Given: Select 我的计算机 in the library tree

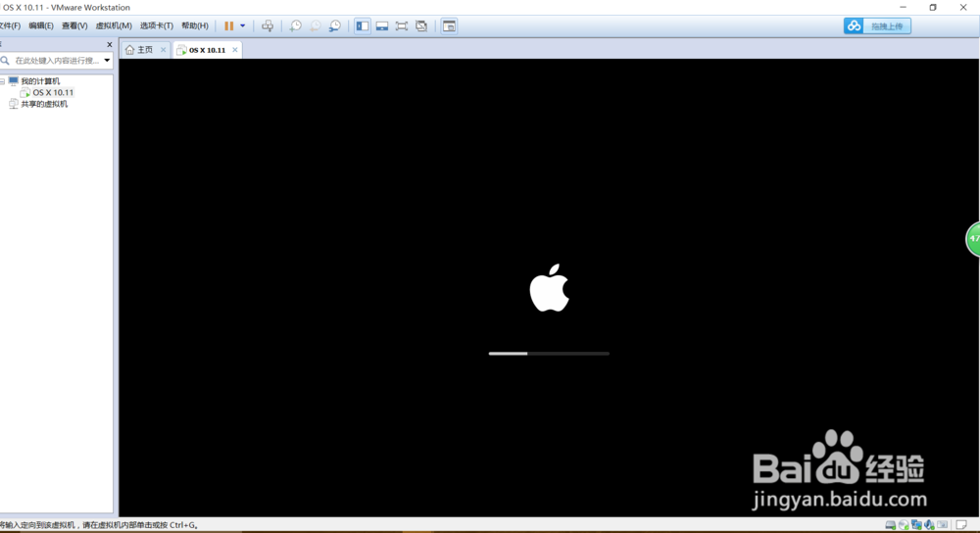Looking at the screenshot, I should (x=40, y=81).
